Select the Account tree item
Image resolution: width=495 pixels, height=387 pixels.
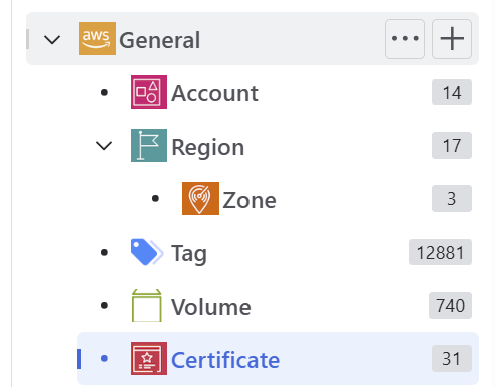(x=215, y=93)
